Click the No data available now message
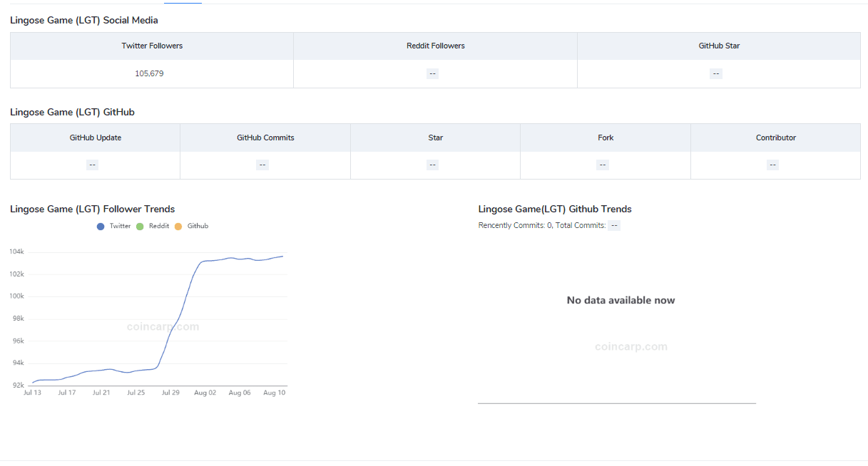This screenshot has height=466, width=868. (x=621, y=300)
